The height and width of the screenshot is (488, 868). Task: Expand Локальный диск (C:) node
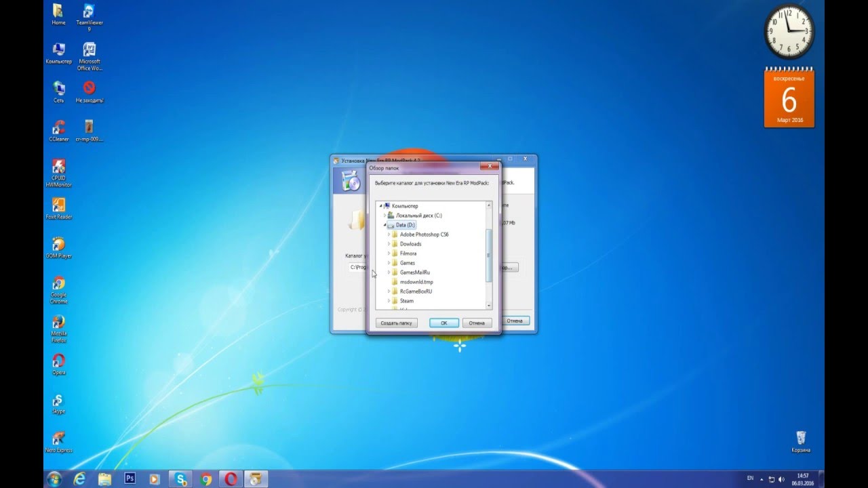coord(385,215)
